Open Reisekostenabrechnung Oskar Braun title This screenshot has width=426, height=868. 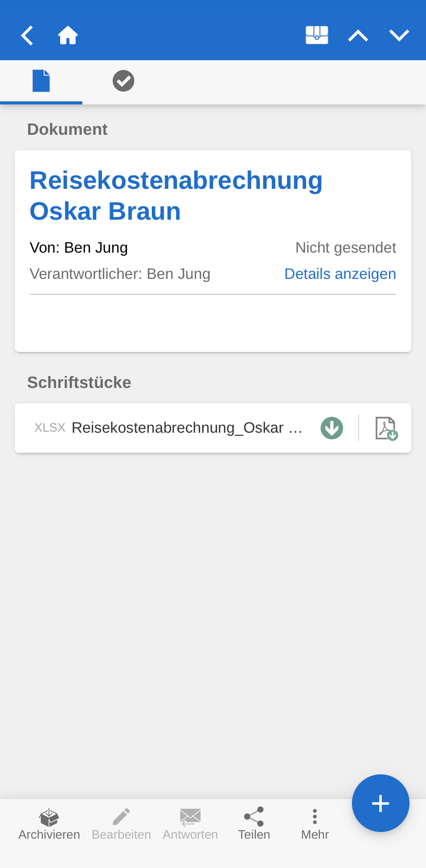176,196
